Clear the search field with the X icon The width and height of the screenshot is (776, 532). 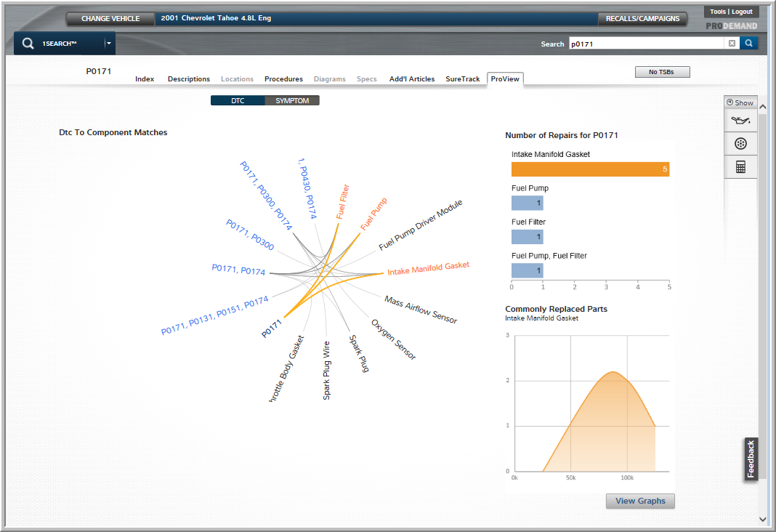pyautogui.click(x=732, y=44)
